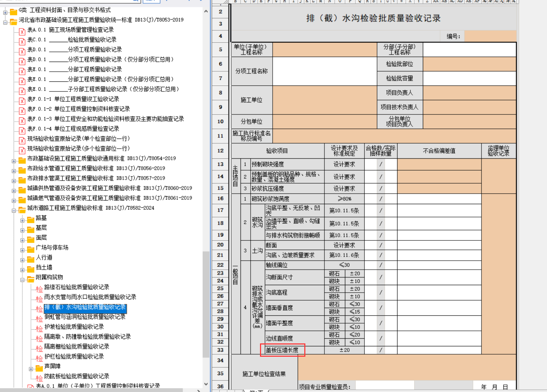The image size is (547, 392).
Task: Select the 编号 input cell
Action: pyautogui.click(x=490, y=36)
